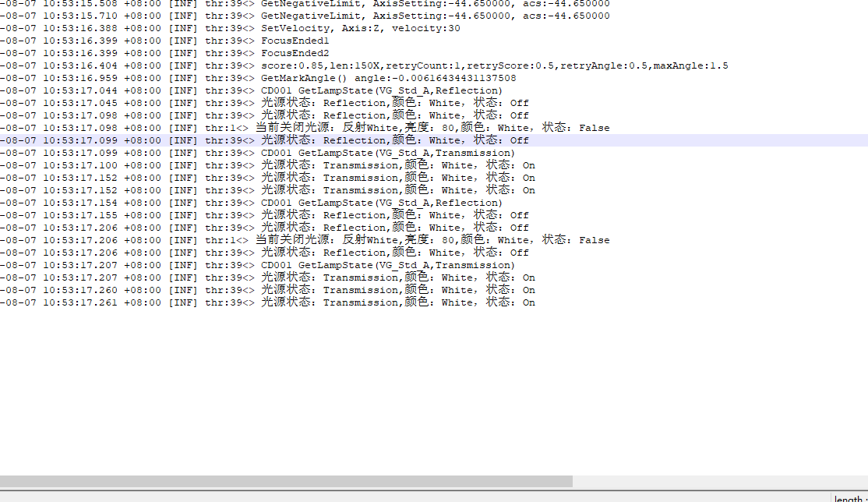Click the Transmission On line at 10:53:17.100

point(397,165)
